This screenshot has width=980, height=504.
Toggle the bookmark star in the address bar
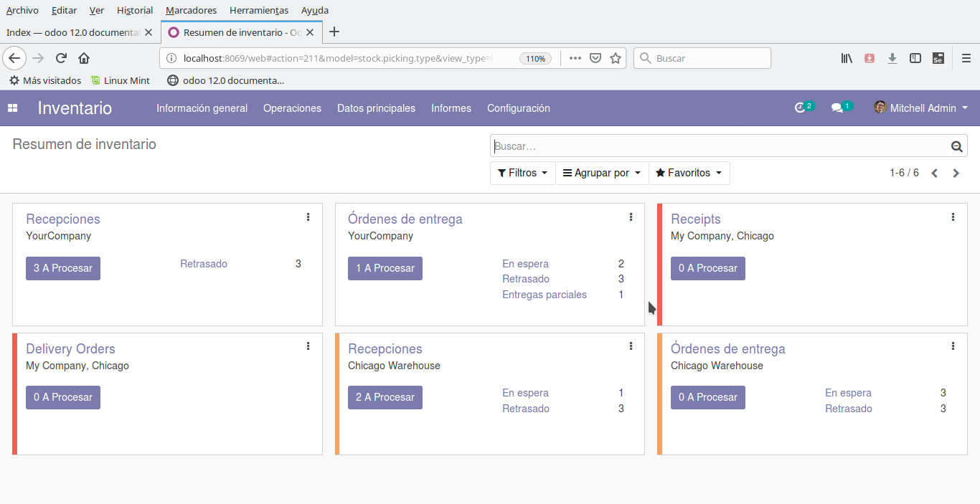[616, 58]
